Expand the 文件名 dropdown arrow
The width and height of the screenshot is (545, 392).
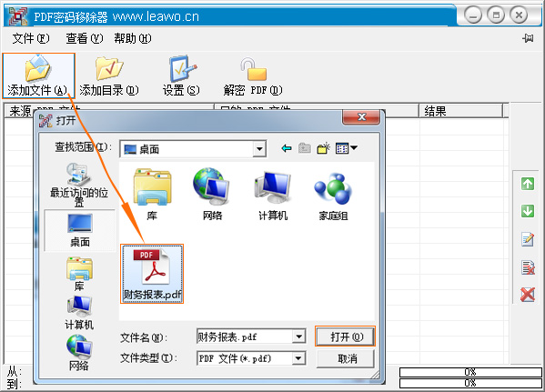tap(298, 337)
